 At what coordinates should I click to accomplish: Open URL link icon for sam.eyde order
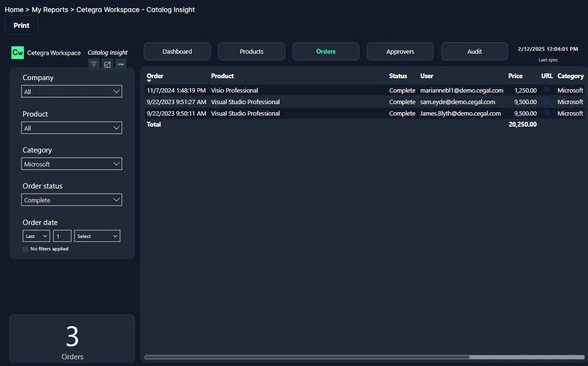pyautogui.click(x=547, y=101)
